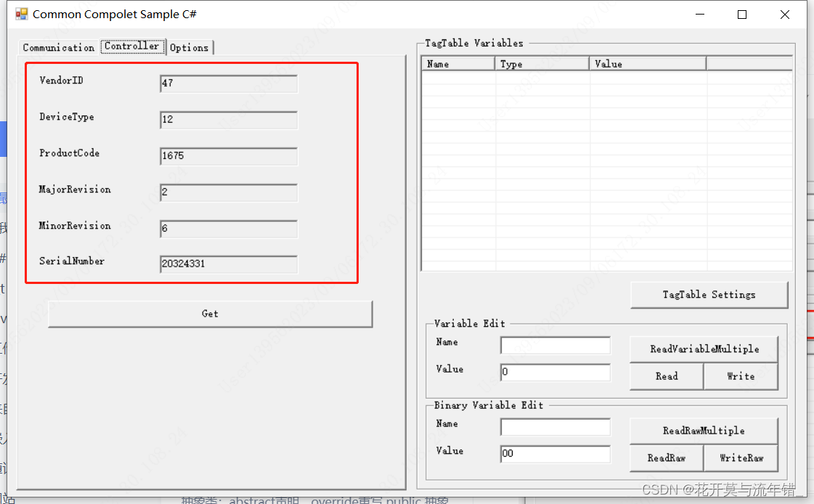Click the VendorID field showing 47
Image resolution: width=814 pixels, height=504 pixels.
[229, 83]
